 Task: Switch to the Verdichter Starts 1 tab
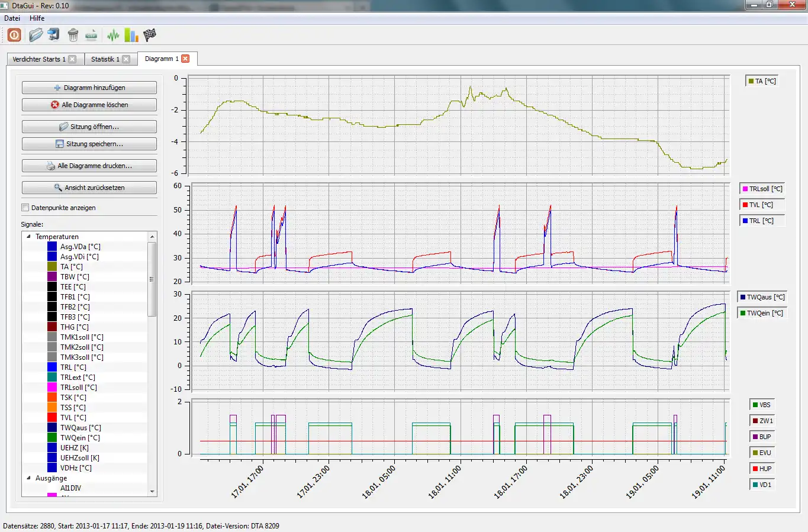(39, 59)
